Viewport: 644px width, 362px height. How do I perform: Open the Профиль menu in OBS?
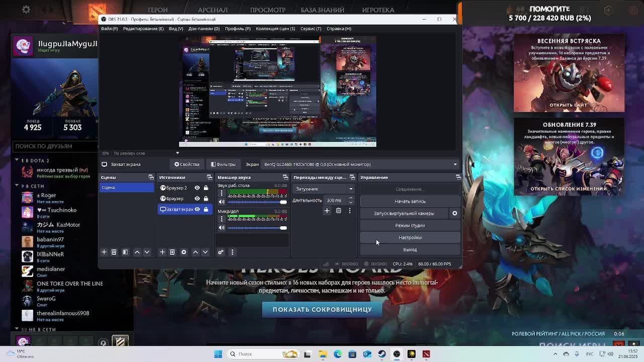click(x=238, y=29)
